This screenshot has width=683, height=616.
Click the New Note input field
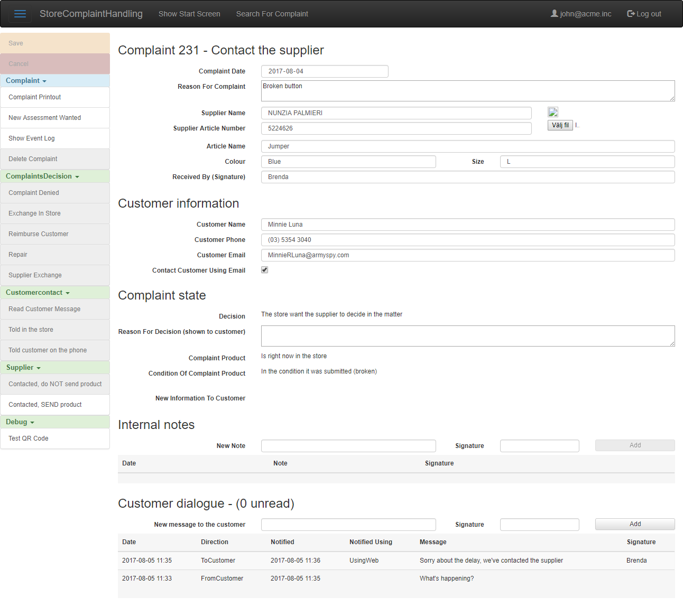point(348,446)
